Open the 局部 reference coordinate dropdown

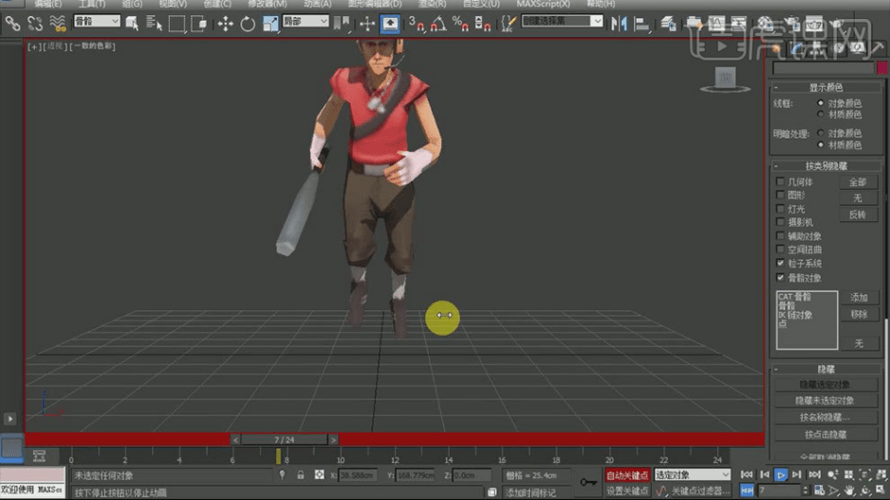[x=305, y=21]
